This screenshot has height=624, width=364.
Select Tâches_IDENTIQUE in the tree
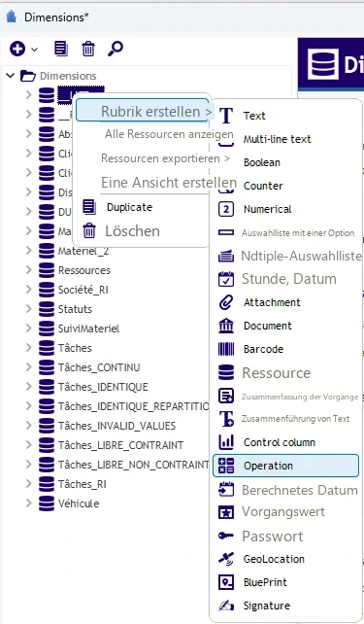point(103,387)
